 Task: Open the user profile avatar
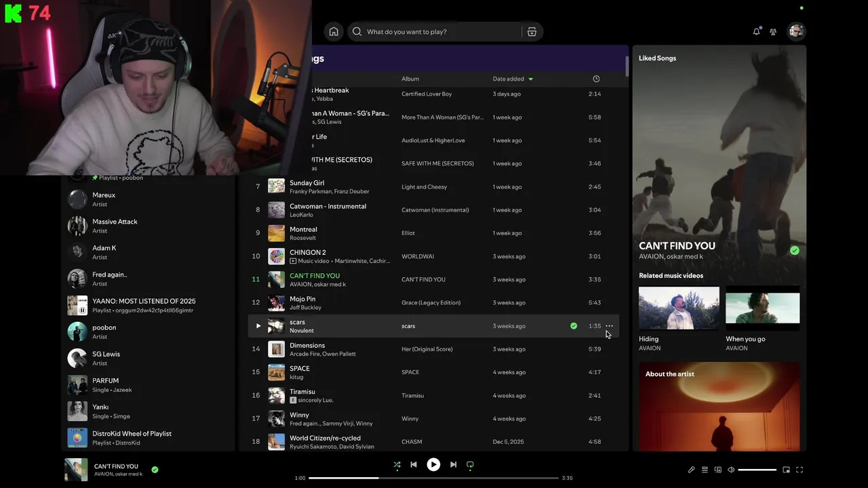click(796, 31)
